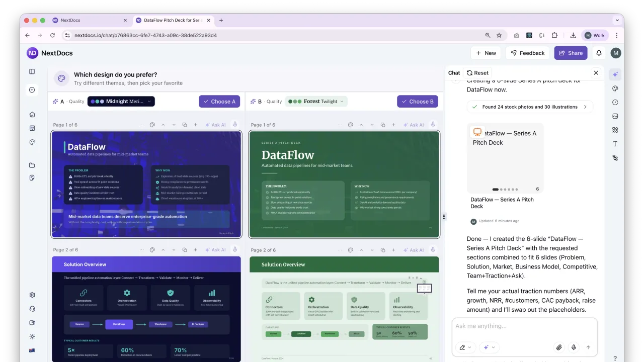This screenshot has width=644, height=362.
Task: Open the themes palette icon in left sidebar
Action: [x=32, y=142]
